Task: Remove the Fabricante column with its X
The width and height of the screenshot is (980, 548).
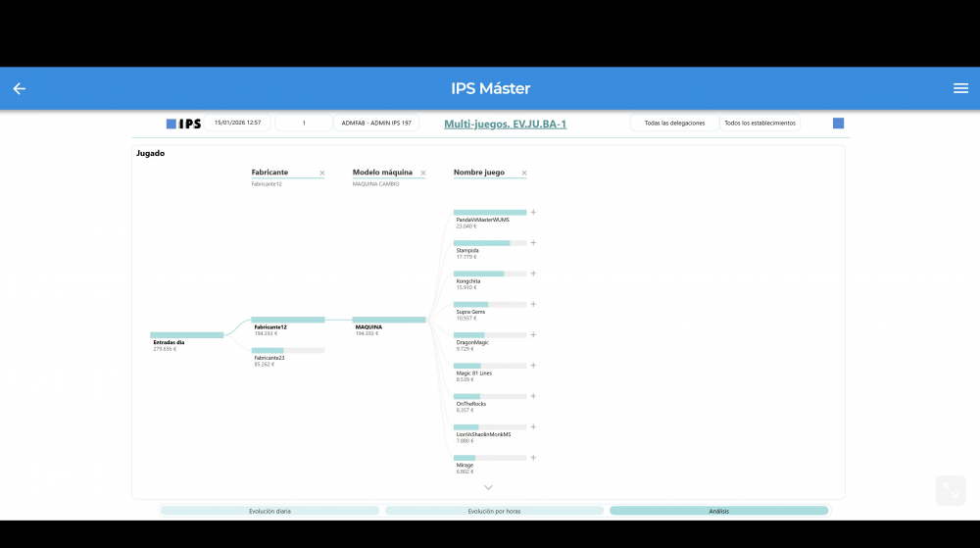Action: coord(321,174)
